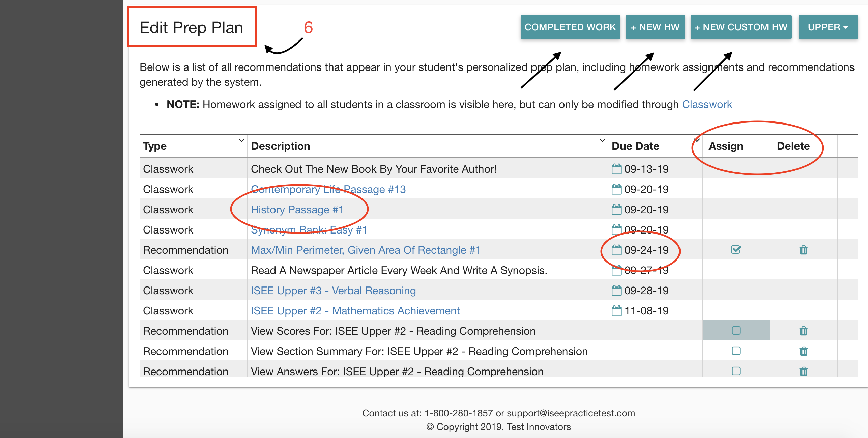Viewport: 868px width, 438px height.
Task: Follow the Classwork link in the note
Action: tap(707, 104)
